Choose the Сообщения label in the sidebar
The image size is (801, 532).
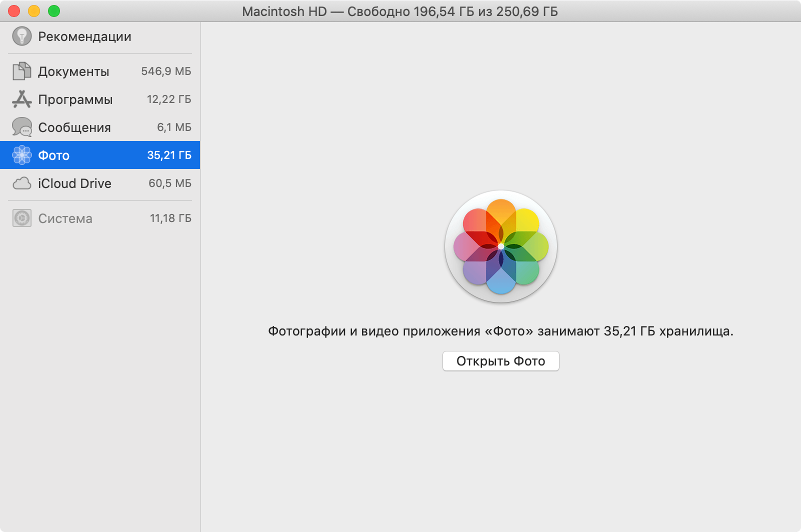(x=74, y=127)
